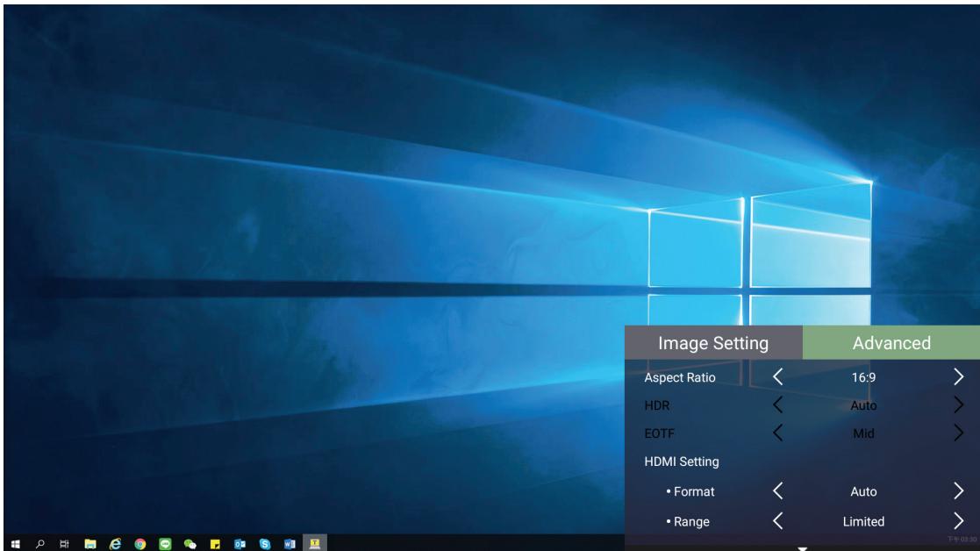Increase Aspect Ratio with right arrow
This screenshot has width=980, height=551.
pyautogui.click(x=958, y=376)
